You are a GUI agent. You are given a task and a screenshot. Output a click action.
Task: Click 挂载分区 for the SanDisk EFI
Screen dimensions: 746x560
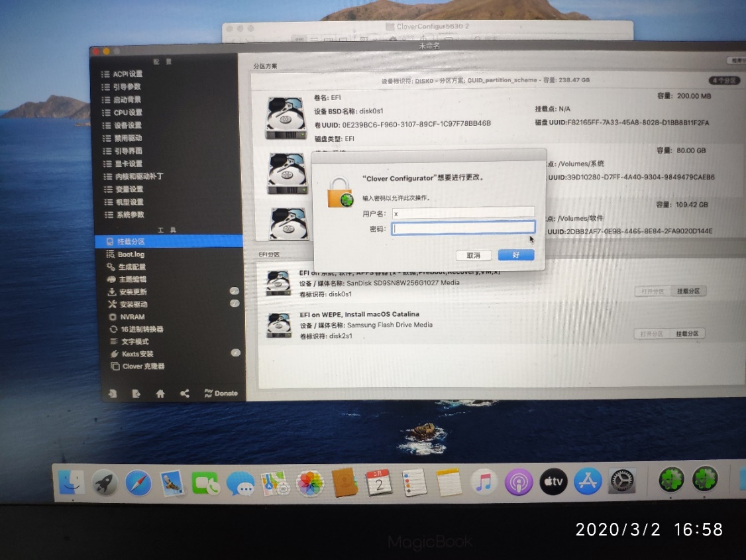[688, 291]
